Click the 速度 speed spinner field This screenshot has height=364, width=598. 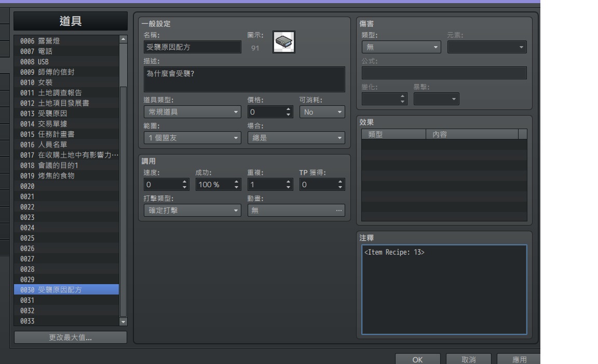pos(166,185)
